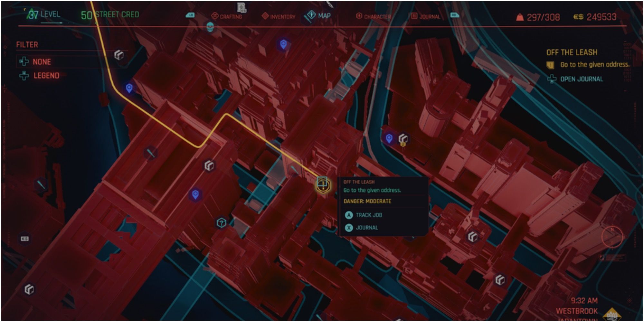Viewport: 644px width, 322px height.
Task: Click the '50 STREET CRED' indicator
Action: [x=110, y=14]
